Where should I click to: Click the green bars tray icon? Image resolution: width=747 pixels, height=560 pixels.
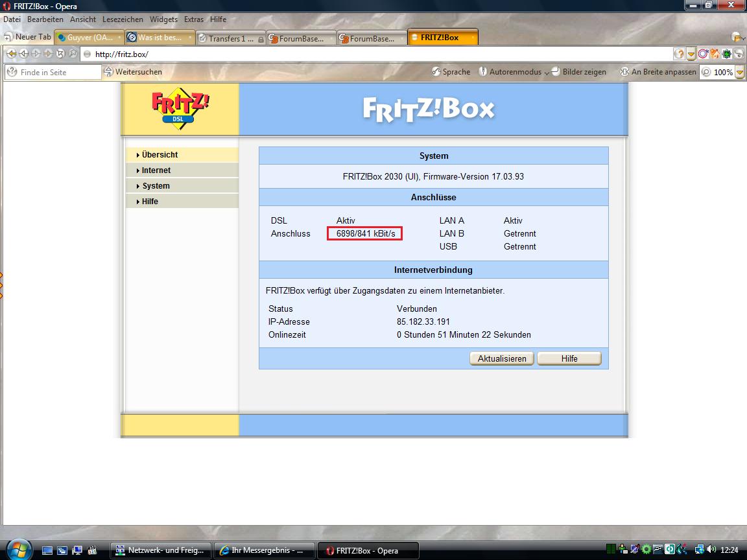tap(611, 550)
